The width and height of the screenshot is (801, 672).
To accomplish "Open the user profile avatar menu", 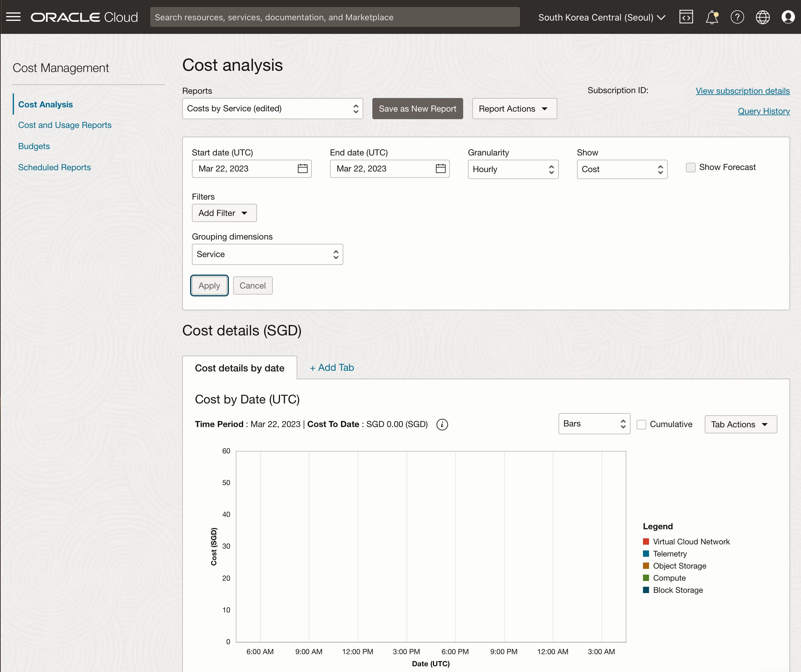I will pos(788,17).
